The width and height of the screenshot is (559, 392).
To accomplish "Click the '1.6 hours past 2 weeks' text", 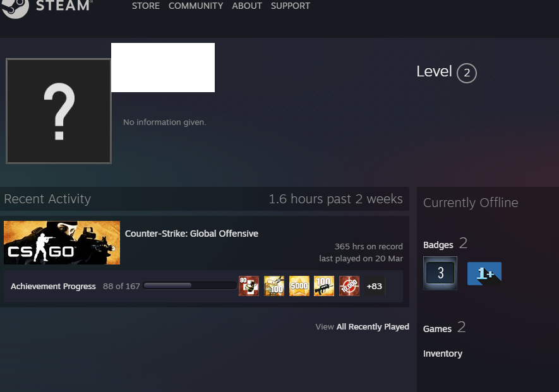I will (x=335, y=199).
